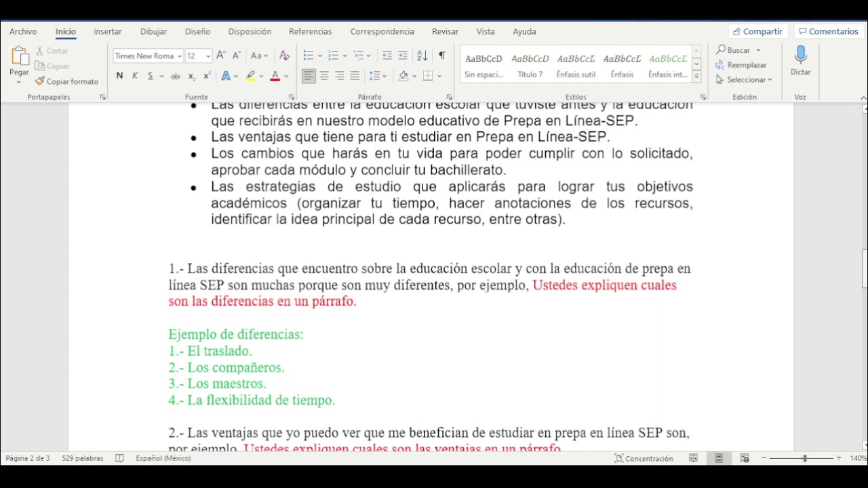Toggle strikethrough formatting
Screen dimensions: 868x488
coord(175,76)
